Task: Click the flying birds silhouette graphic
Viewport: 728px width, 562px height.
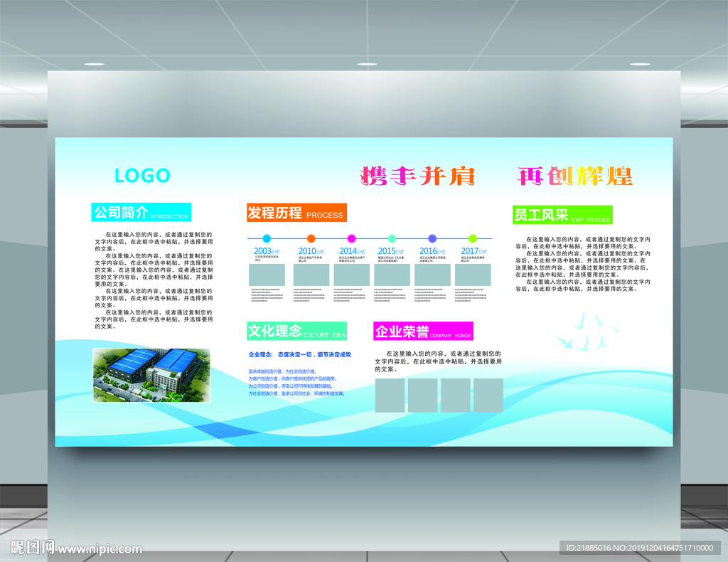Action: (588, 332)
